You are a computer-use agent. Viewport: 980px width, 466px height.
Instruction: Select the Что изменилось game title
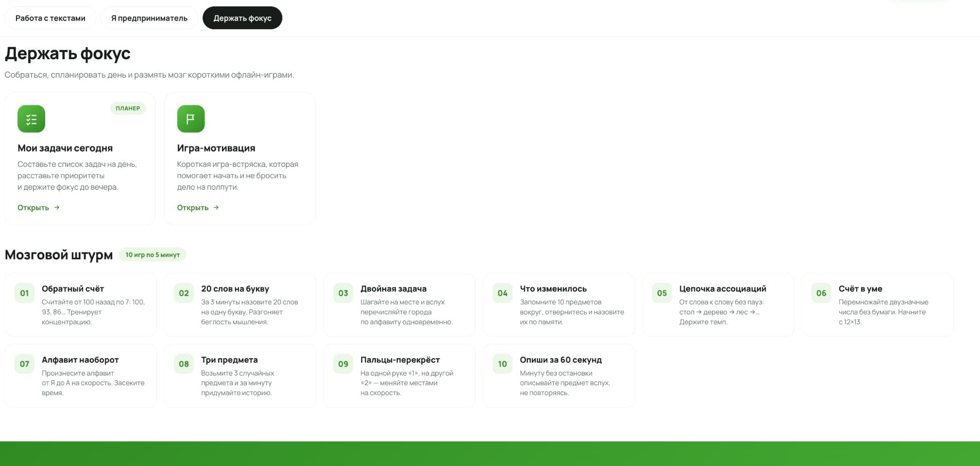coord(553,289)
